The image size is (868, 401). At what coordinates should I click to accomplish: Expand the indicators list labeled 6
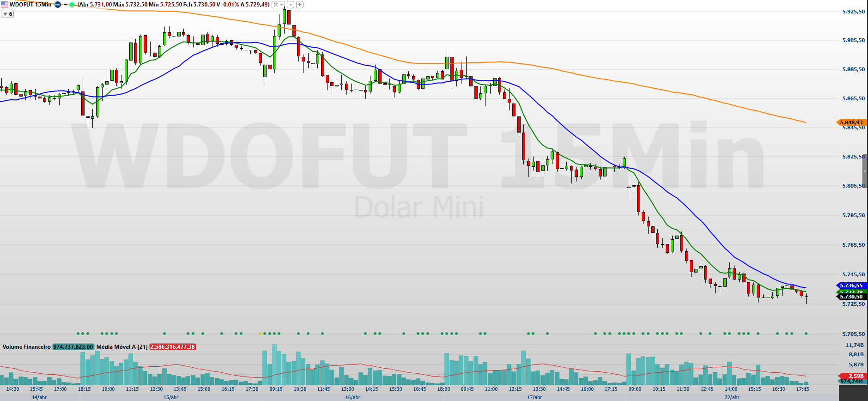[7, 14]
